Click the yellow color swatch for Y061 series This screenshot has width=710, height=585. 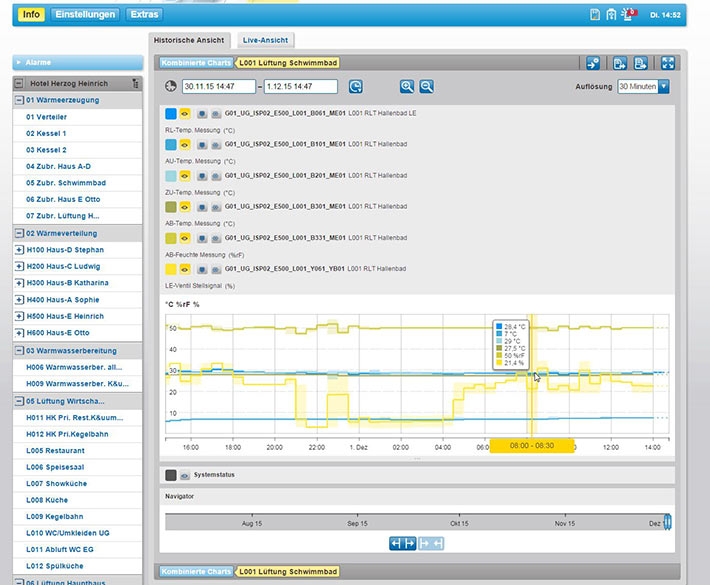pyautogui.click(x=171, y=269)
